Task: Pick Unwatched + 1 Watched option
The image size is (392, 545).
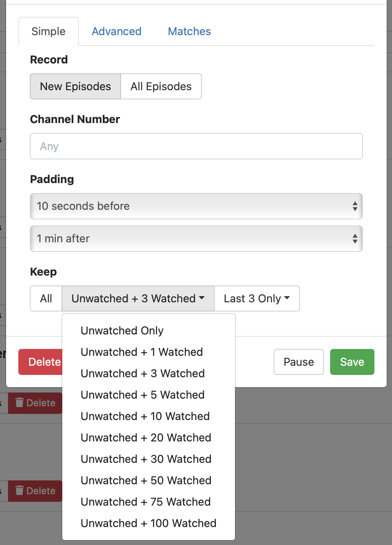Action: point(142,352)
